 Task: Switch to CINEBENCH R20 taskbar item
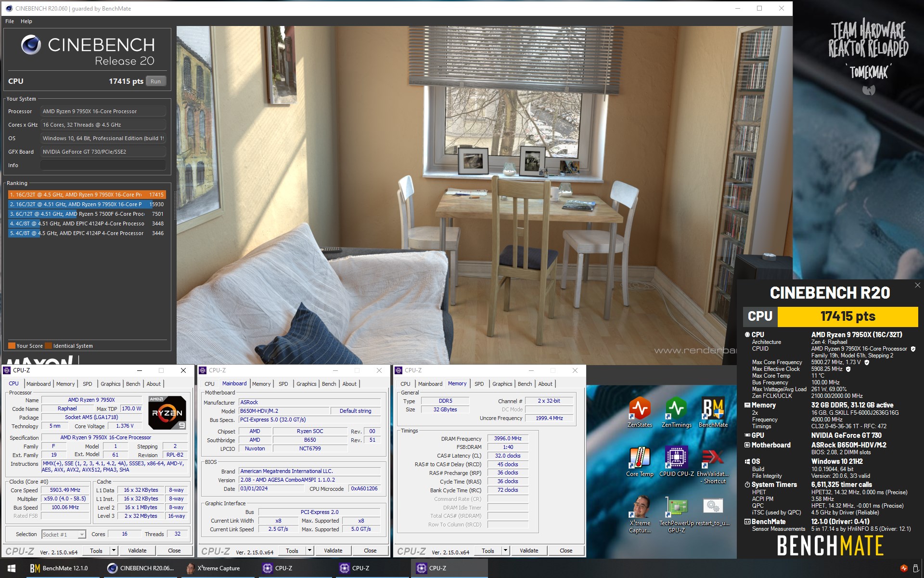(141, 568)
